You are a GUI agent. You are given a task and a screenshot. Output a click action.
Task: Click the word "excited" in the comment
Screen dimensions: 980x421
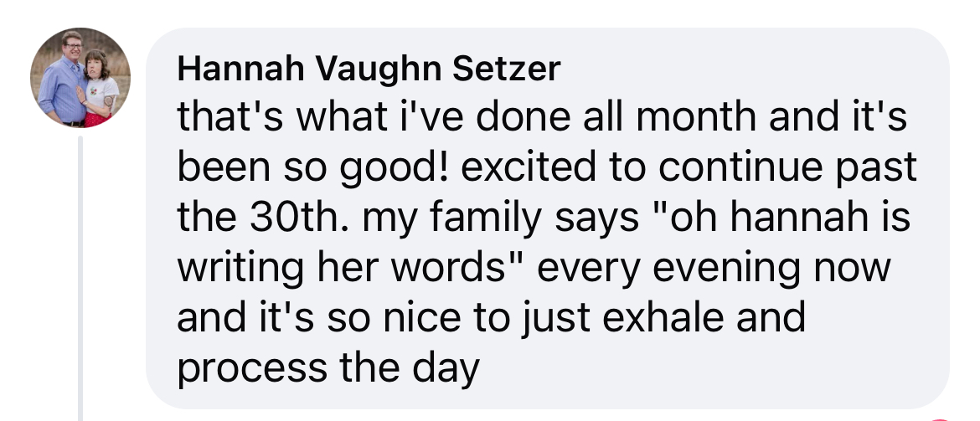tap(509, 170)
